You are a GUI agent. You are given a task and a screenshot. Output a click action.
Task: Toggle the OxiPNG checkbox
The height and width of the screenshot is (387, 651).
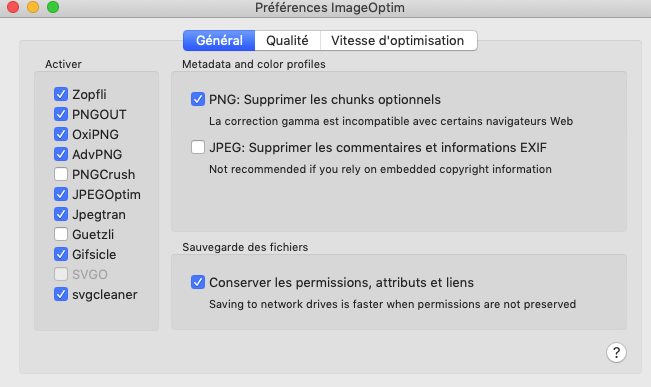(61, 134)
